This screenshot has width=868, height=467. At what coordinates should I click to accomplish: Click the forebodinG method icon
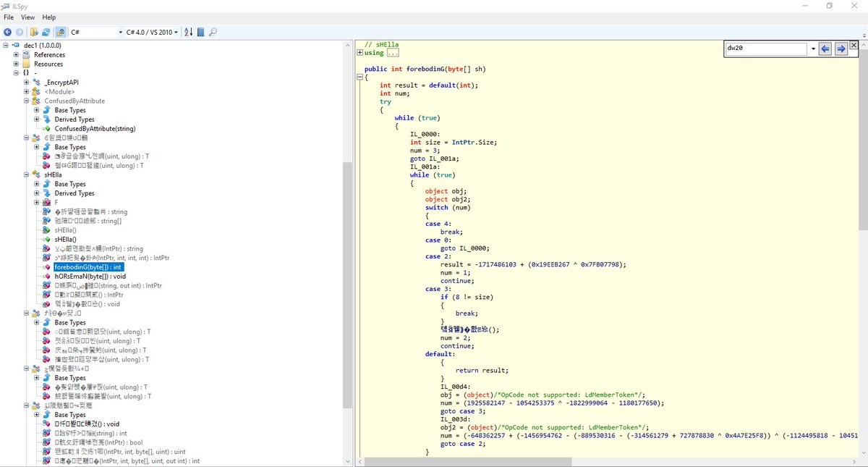click(x=47, y=267)
